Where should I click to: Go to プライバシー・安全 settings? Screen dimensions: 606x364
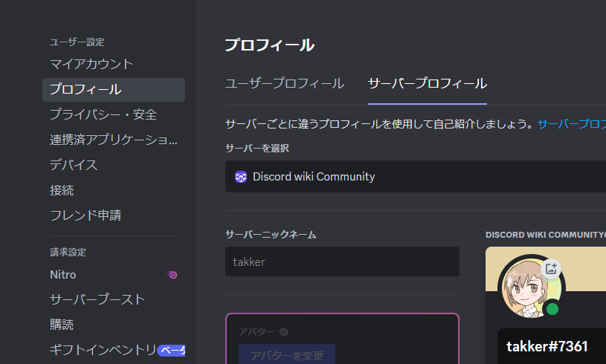pos(103,114)
